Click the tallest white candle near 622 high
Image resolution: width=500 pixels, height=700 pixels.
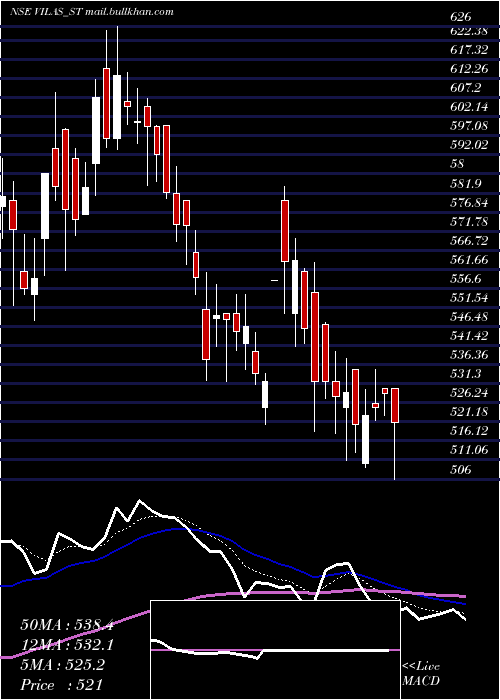[x=117, y=107]
